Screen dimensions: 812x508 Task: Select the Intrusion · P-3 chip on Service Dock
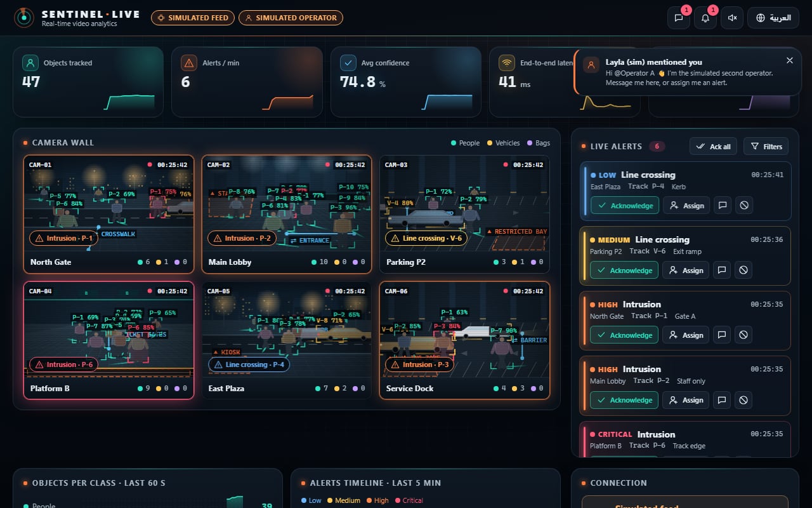pyautogui.click(x=420, y=364)
